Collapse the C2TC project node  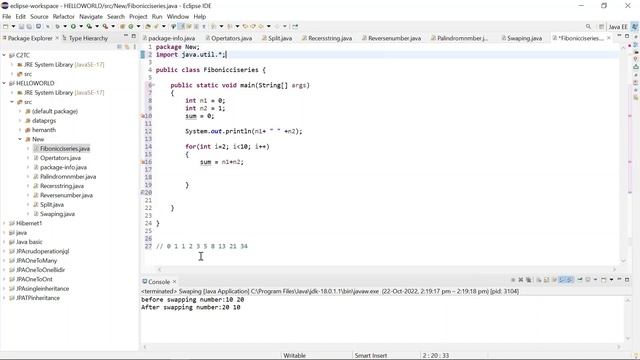[x=4, y=55]
